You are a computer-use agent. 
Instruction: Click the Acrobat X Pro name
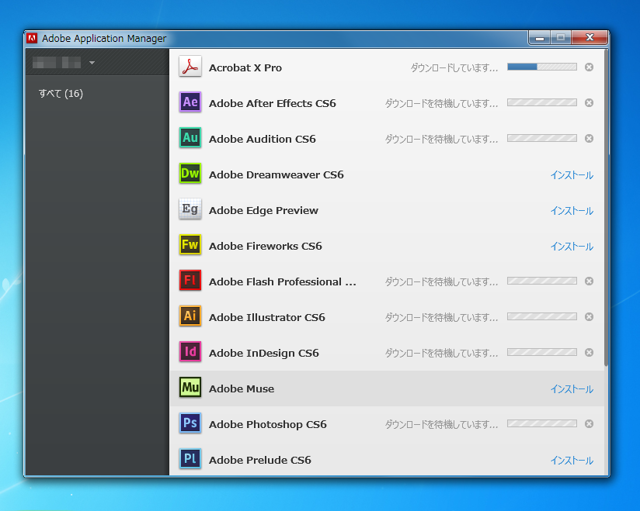[x=245, y=68]
